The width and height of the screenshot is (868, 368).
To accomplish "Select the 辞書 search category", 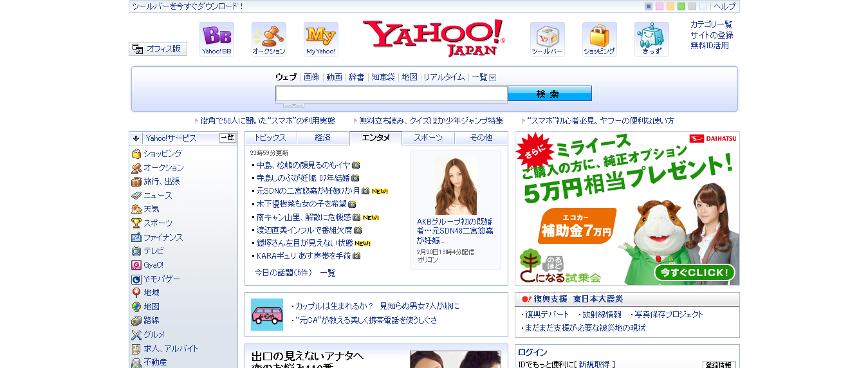I will pos(357,77).
